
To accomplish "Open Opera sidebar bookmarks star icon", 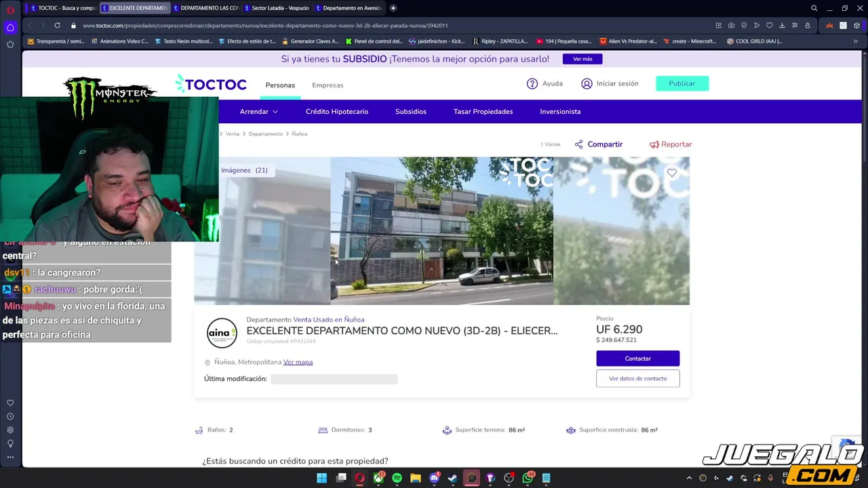I will tap(10, 44).
